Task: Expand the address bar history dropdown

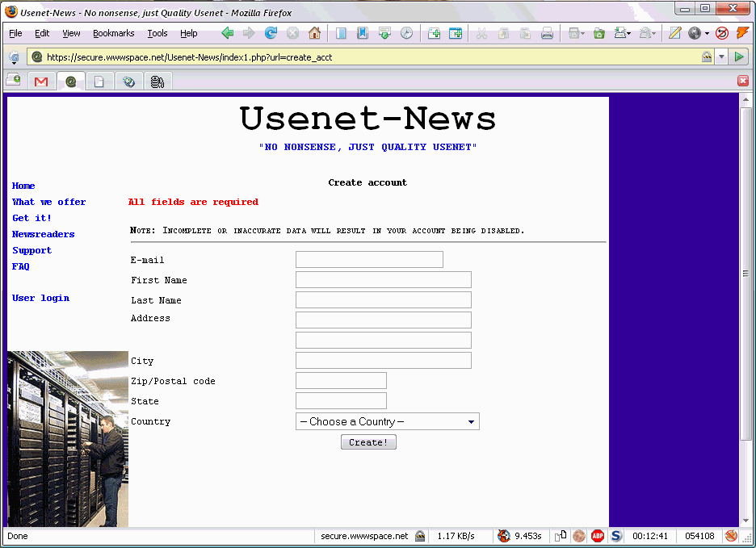Action: tap(721, 56)
